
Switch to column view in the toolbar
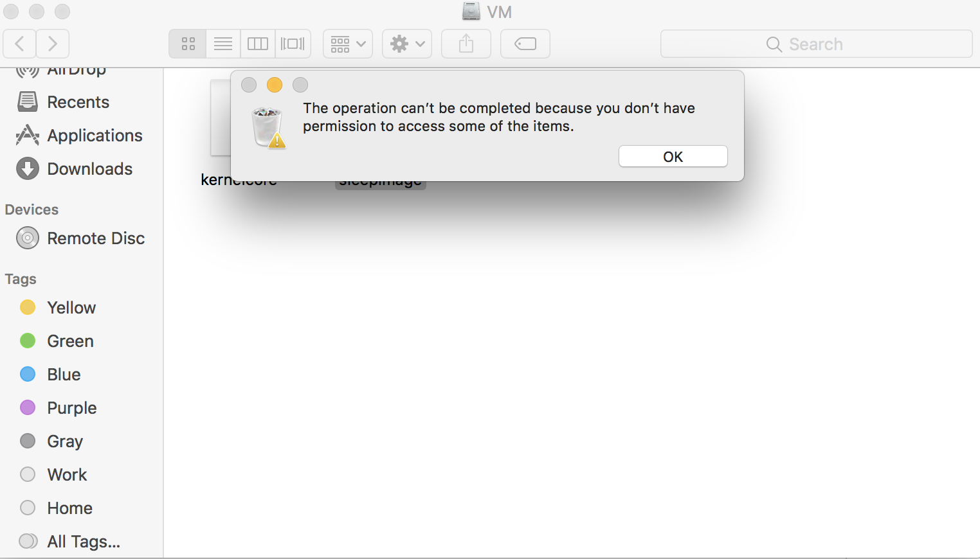257,44
